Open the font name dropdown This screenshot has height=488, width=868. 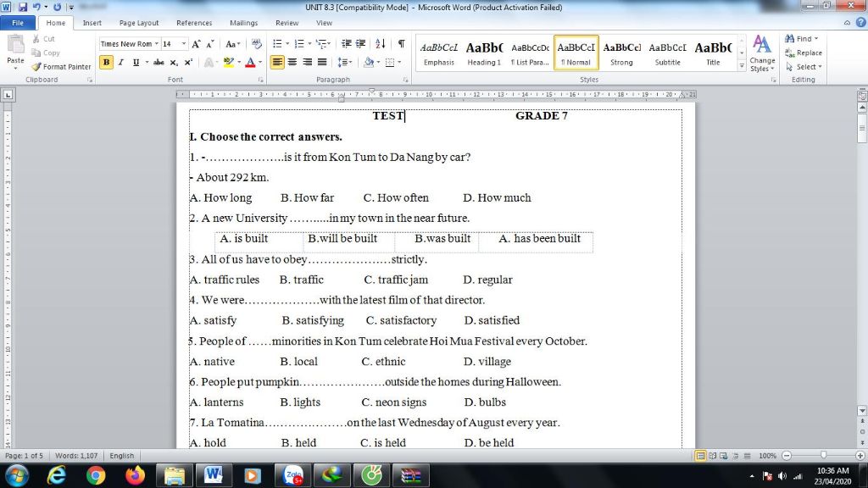tap(157, 44)
